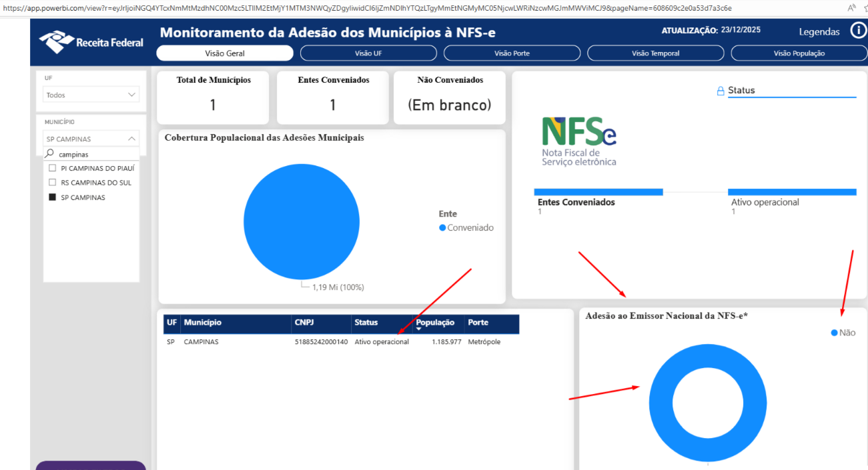Check the RS CAMPINAS DO SUL checkbox

point(53,183)
